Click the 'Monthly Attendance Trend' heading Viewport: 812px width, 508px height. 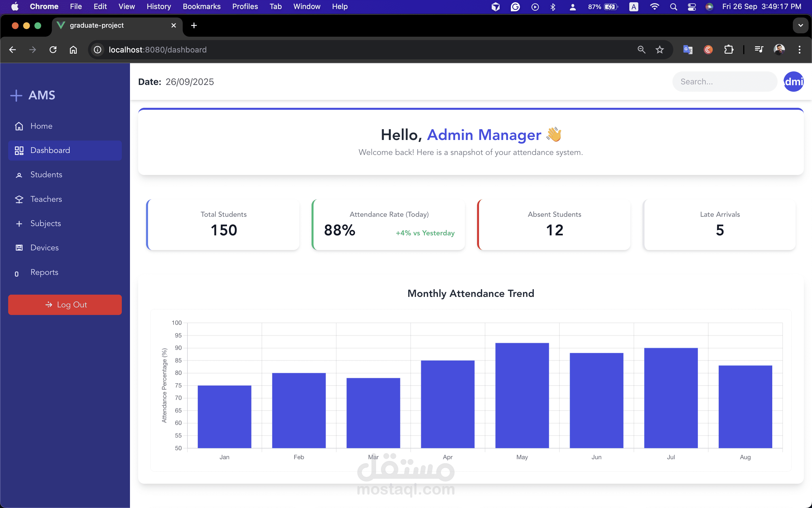coord(471,293)
